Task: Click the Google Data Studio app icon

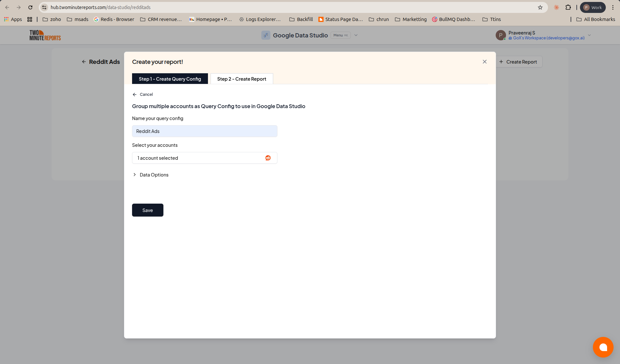Action: (x=266, y=35)
